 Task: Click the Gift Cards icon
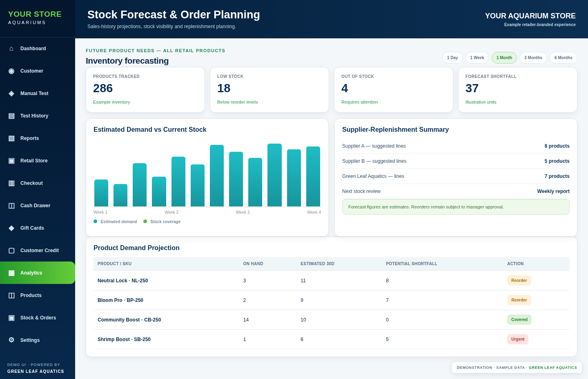click(x=11, y=228)
